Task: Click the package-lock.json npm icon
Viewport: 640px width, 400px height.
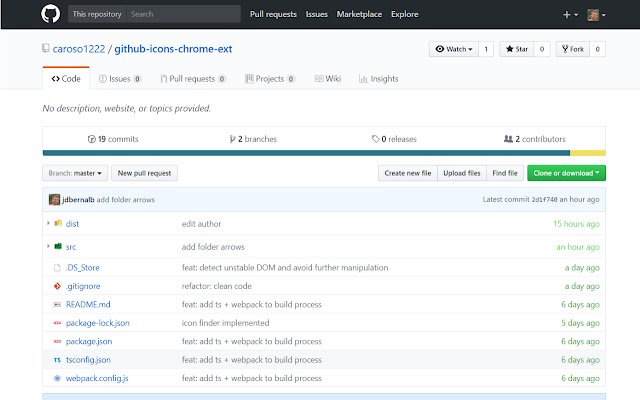Action: 57,323
